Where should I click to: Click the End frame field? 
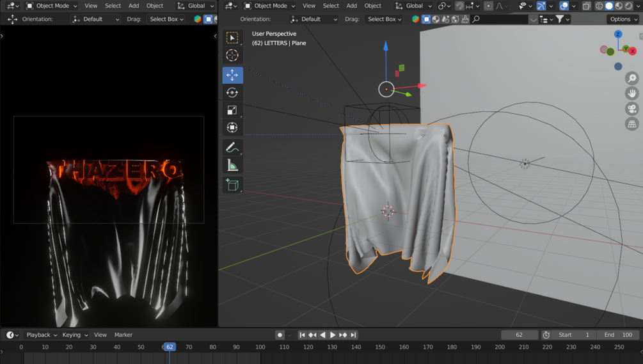tap(618, 335)
